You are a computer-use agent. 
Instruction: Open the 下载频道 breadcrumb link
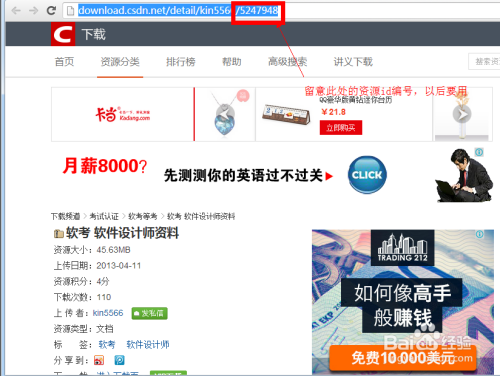pos(66,217)
